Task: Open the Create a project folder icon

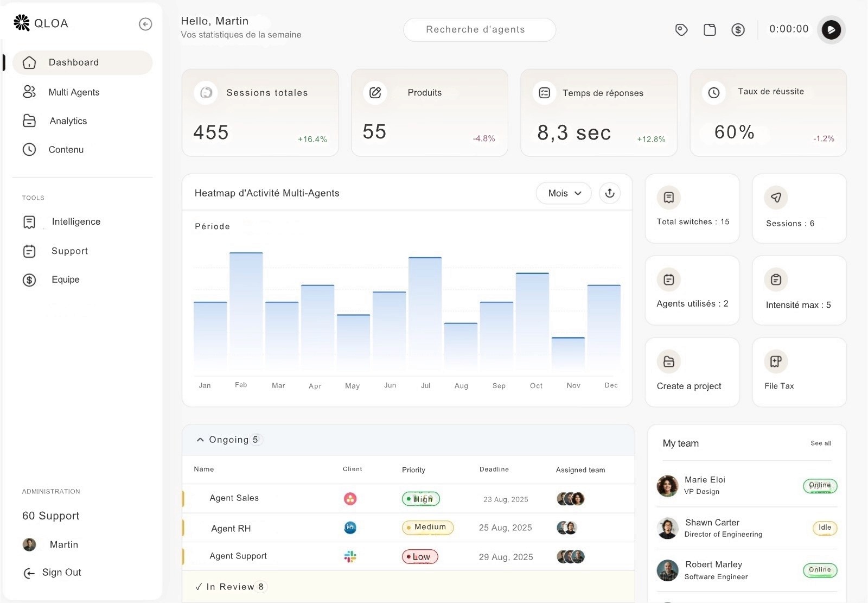Action: pos(669,361)
